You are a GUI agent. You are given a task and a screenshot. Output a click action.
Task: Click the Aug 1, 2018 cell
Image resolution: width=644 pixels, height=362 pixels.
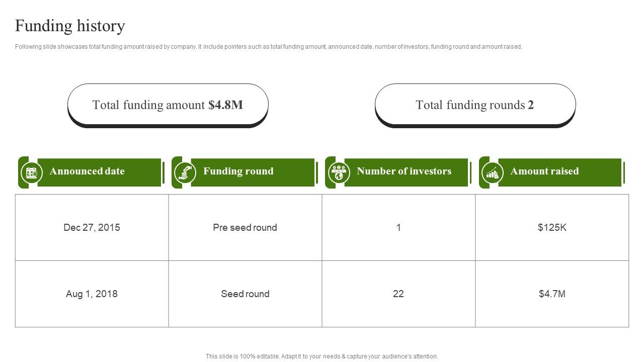[92, 294]
